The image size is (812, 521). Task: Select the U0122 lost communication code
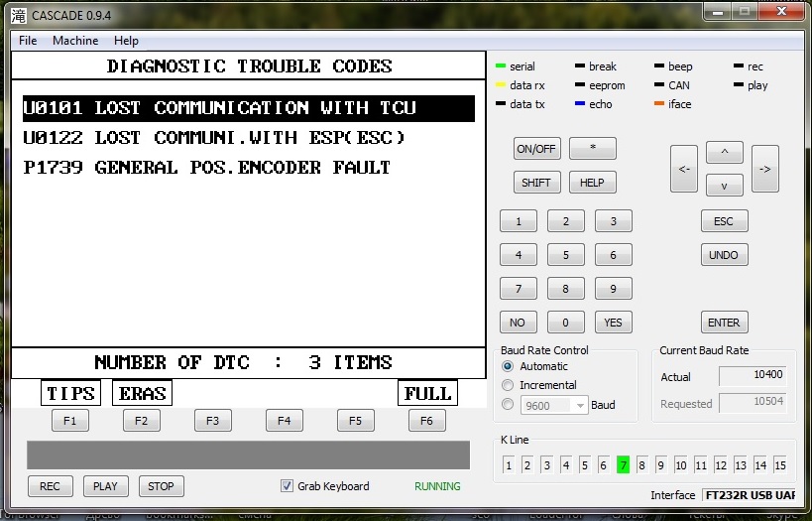click(214, 138)
